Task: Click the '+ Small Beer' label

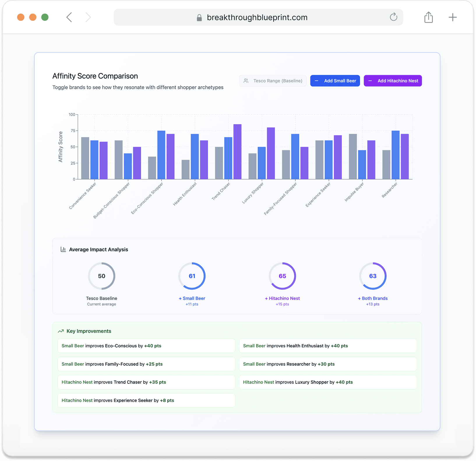Action: (192, 298)
